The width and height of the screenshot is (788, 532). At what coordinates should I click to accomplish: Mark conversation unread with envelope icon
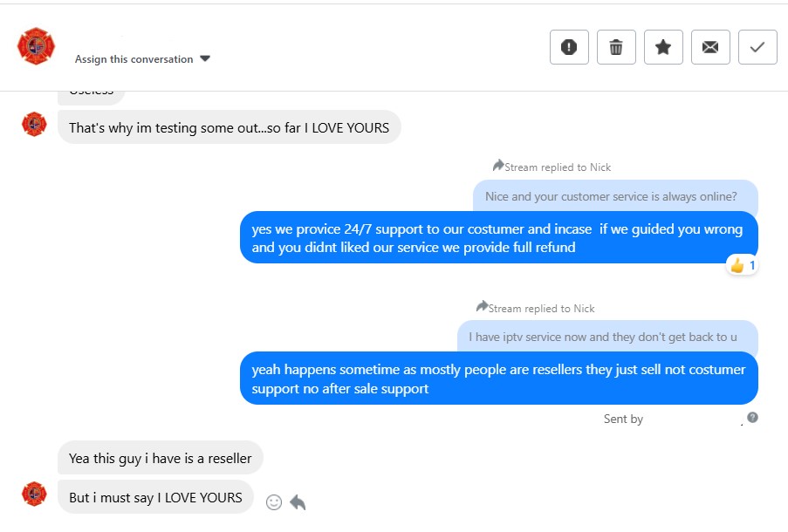click(710, 47)
